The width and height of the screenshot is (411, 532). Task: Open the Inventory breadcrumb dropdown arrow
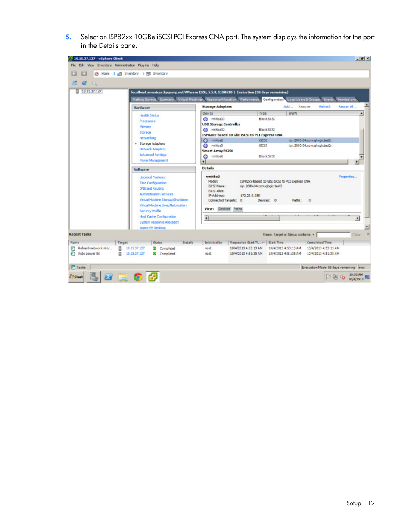(143, 74)
